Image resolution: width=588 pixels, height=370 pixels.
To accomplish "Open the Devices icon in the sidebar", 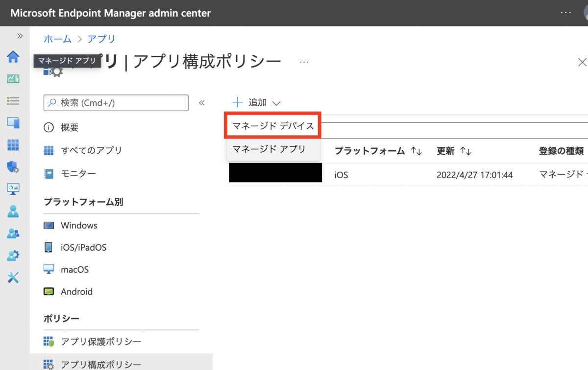I will [13, 123].
